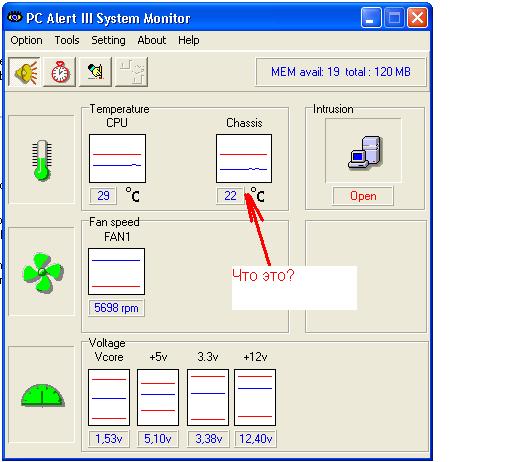Click the app eye icon in title bar

pyautogui.click(x=15, y=17)
